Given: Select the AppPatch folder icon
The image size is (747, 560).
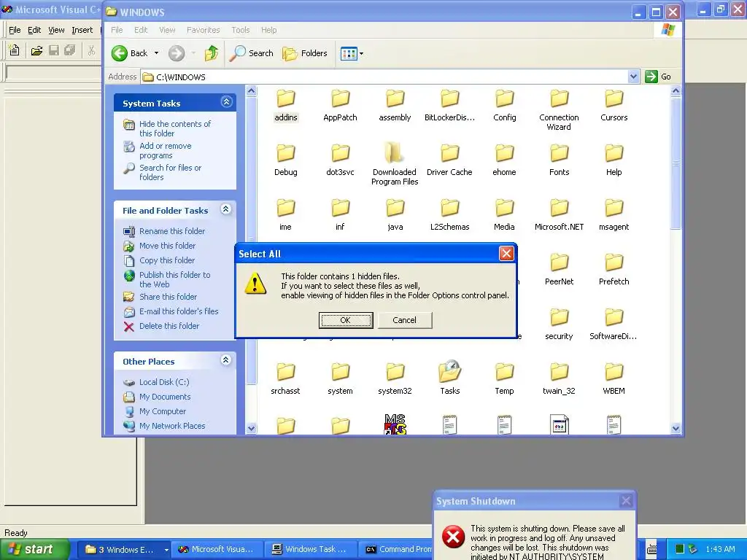Looking at the screenshot, I should 340,99.
